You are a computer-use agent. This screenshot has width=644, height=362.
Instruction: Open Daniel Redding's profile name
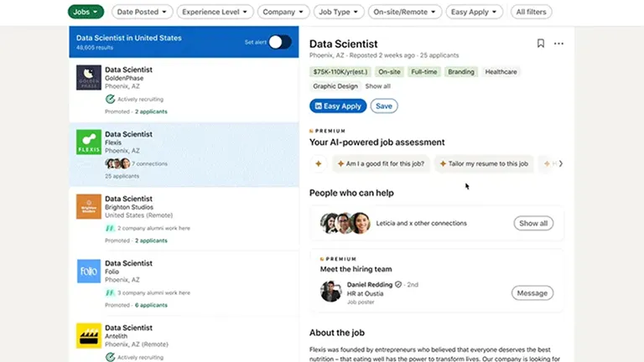pos(370,284)
